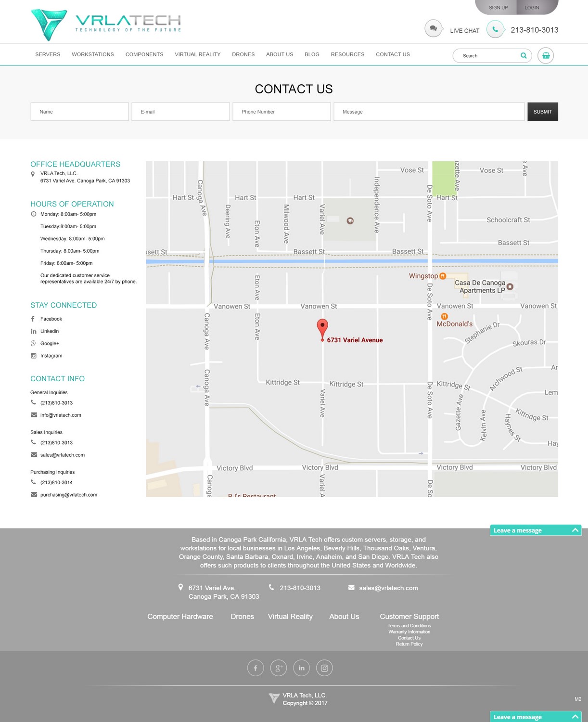Click the footer Google+ circle icon

coord(279,668)
